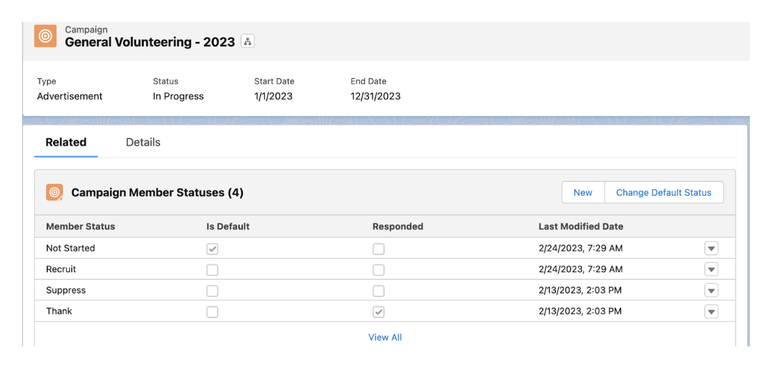
Task: Click the Is Default column header
Action: [228, 226]
